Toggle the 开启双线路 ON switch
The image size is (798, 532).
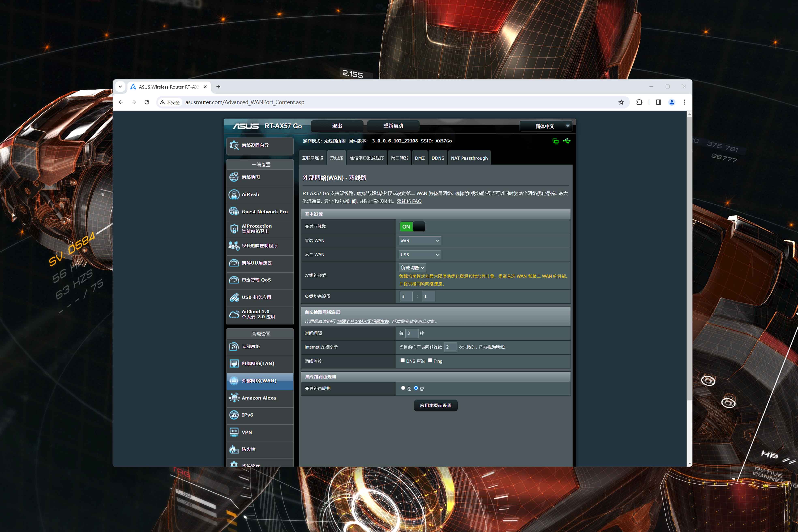point(412,227)
